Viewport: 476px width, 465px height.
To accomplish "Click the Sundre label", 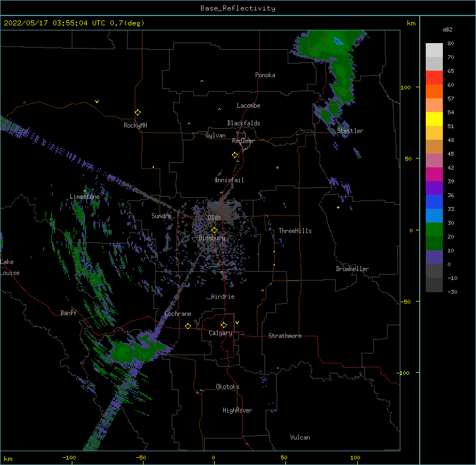I will click(x=161, y=216).
